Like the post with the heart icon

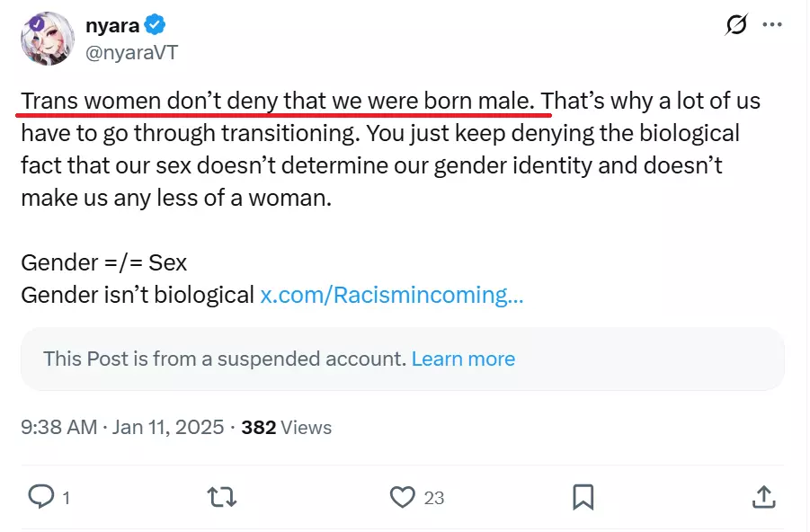tap(402, 496)
